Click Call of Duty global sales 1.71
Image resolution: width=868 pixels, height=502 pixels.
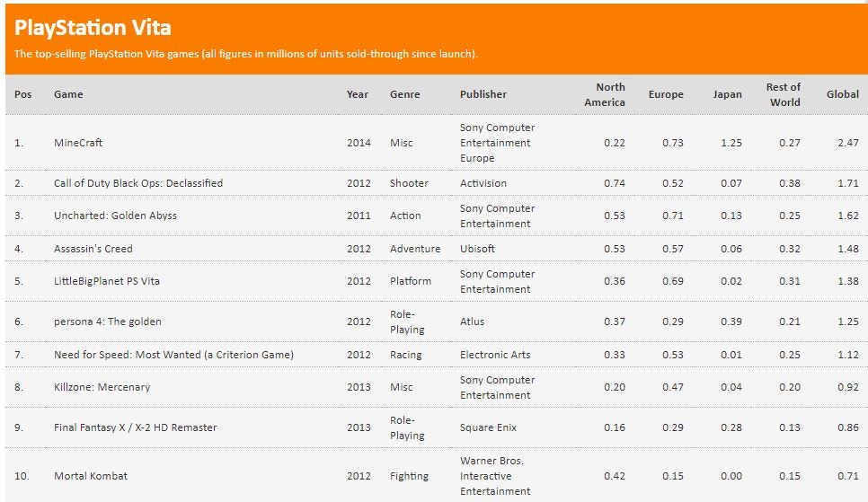[848, 183]
